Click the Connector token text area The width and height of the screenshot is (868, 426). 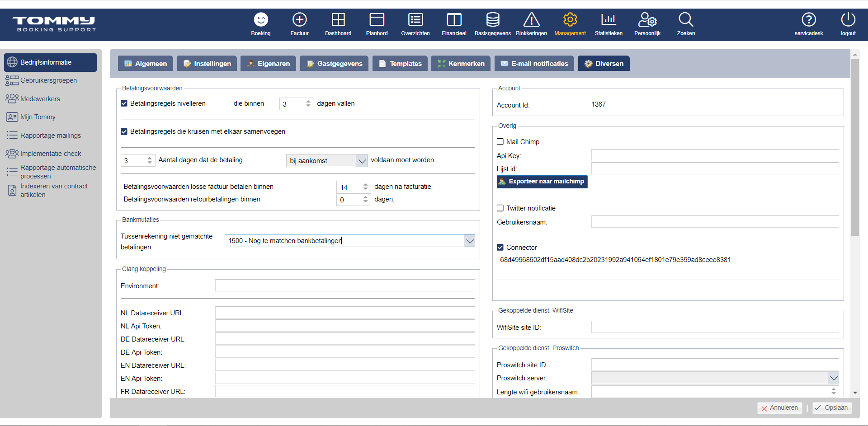[x=668, y=267]
